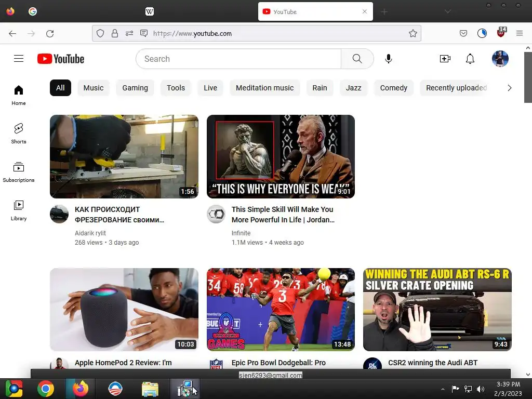
Task: Open the Pro Bowl Dodgeball thumbnail
Action: pos(281,310)
